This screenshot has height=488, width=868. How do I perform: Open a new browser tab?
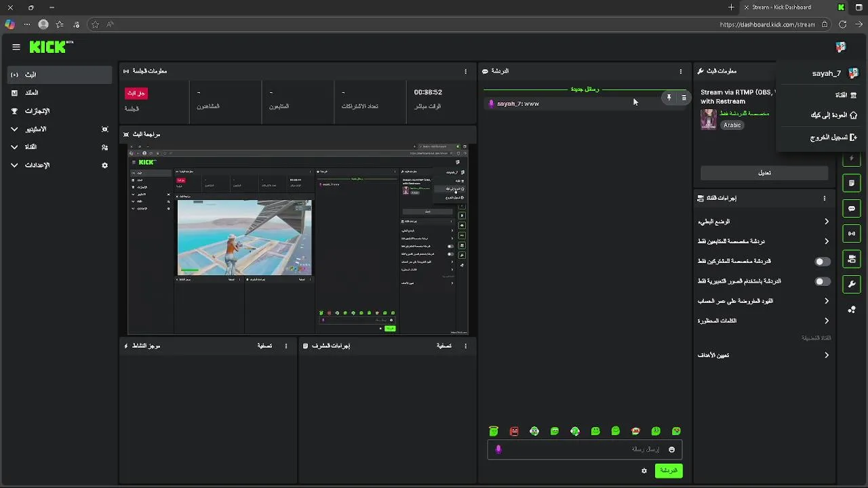click(x=731, y=7)
